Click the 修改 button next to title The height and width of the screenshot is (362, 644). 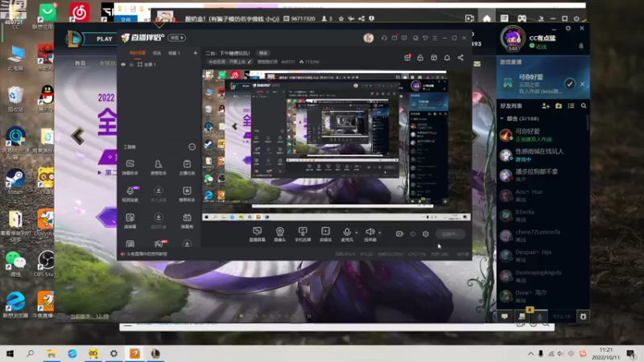pos(263,53)
